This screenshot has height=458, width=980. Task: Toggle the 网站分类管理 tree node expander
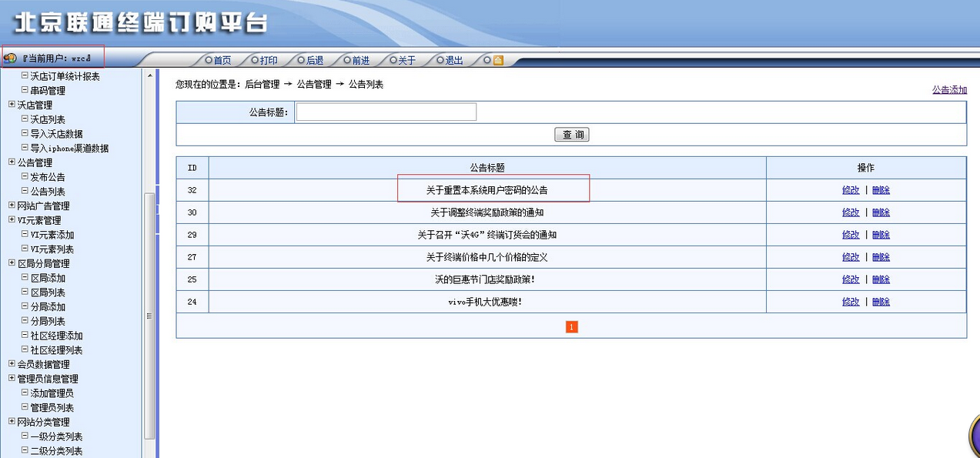click(12, 421)
